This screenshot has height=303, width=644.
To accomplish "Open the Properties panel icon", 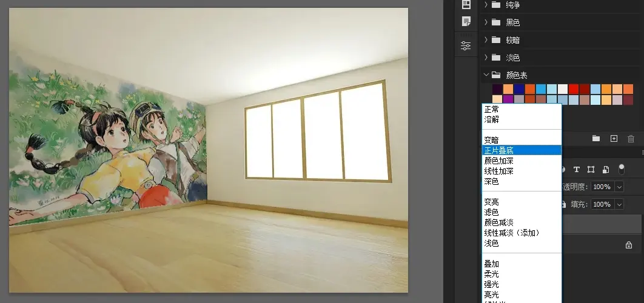I will coord(466,5).
